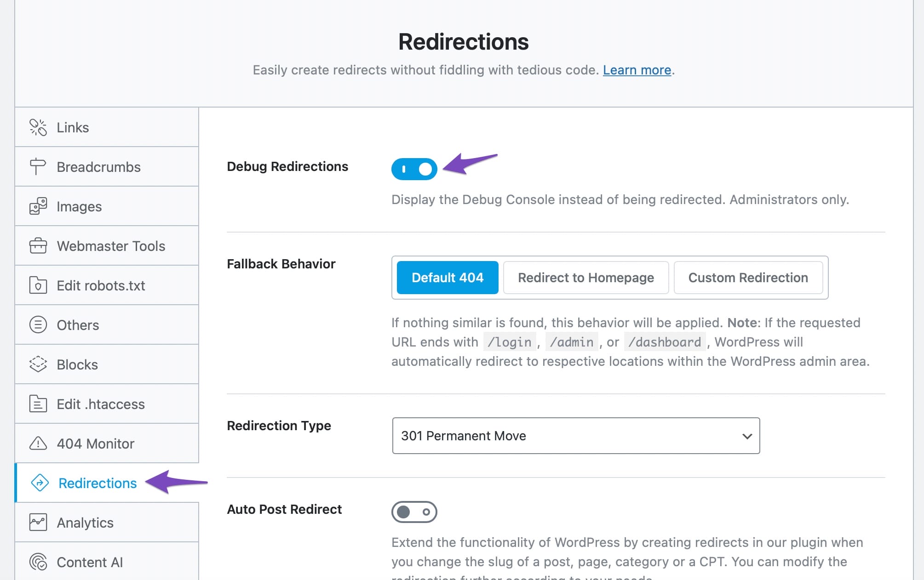The width and height of the screenshot is (924, 580).
Task: Open the Others settings tab
Action: coord(78,325)
